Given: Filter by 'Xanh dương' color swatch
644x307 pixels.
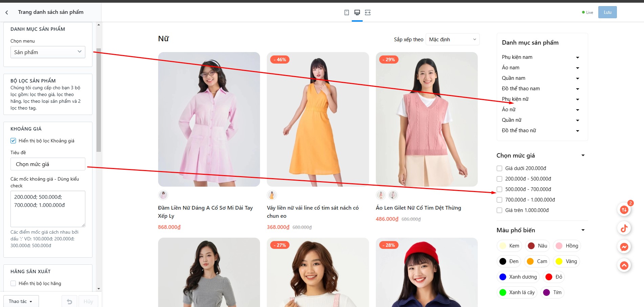Looking at the screenshot, I should [x=518, y=277].
